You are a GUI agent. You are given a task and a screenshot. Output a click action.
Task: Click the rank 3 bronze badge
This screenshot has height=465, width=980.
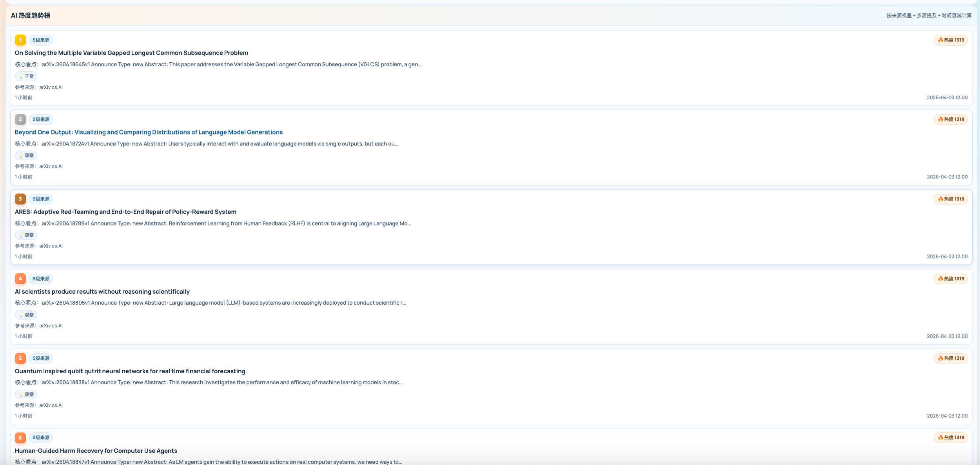pyautogui.click(x=20, y=199)
